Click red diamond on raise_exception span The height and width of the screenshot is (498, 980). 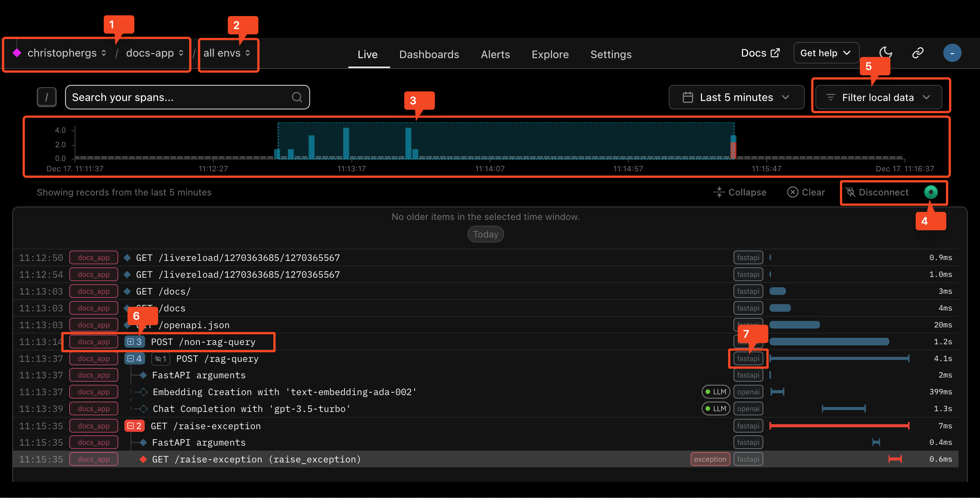[x=144, y=459]
